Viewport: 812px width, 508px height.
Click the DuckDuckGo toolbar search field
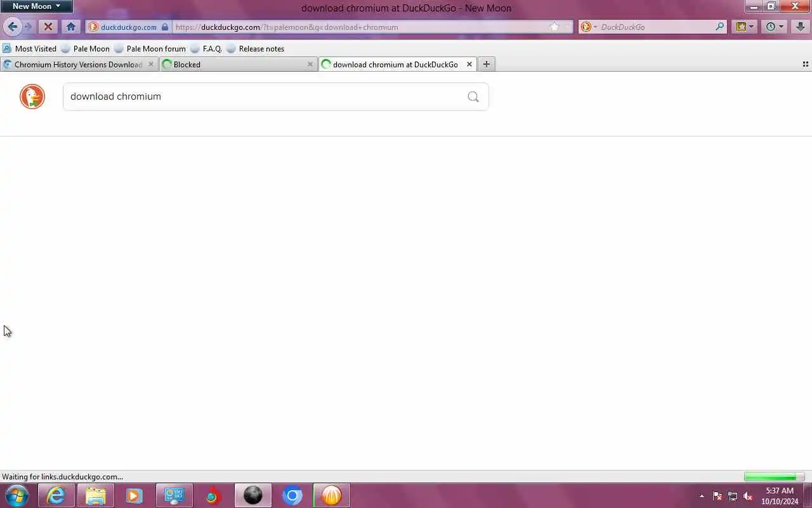point(657,27)
